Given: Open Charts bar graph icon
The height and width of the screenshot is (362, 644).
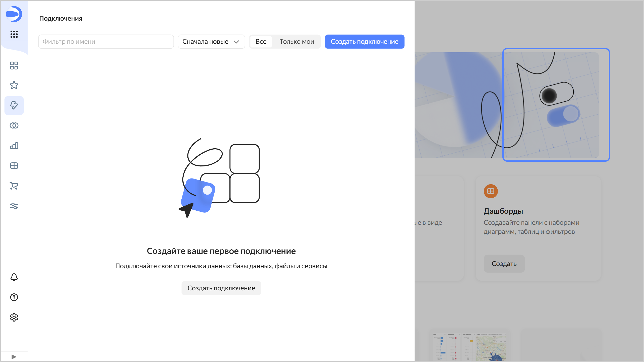Looking at the screenshot, I should coord(14,146).
